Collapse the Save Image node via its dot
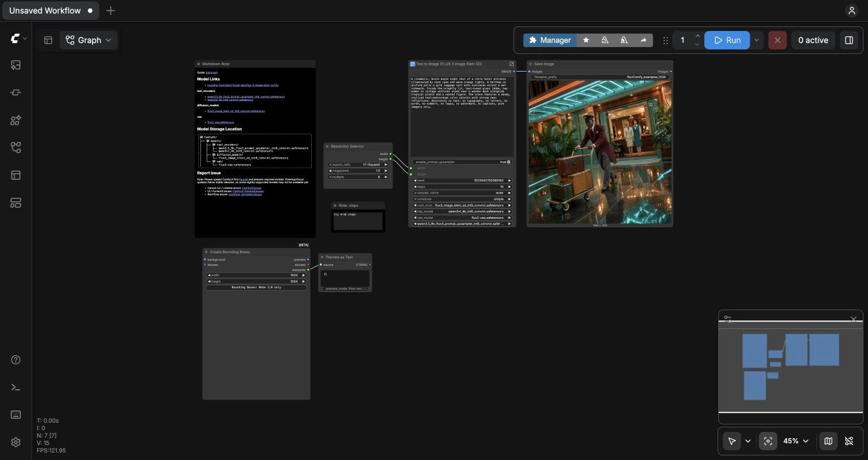 coord(530,64)
